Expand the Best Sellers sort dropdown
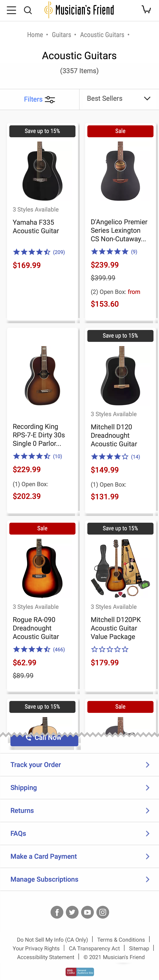This screenshot has height=980, width=159. point(119,98)
